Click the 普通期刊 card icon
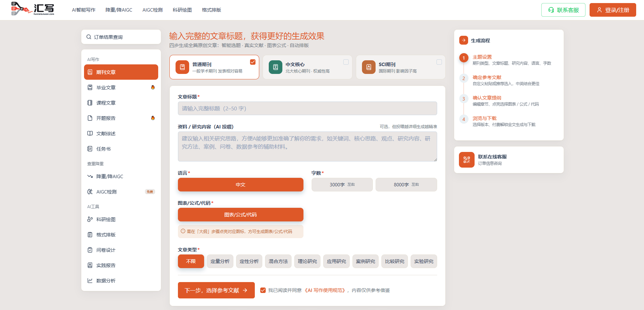Viewport: 644px width, 310px height. pos(182,67)
